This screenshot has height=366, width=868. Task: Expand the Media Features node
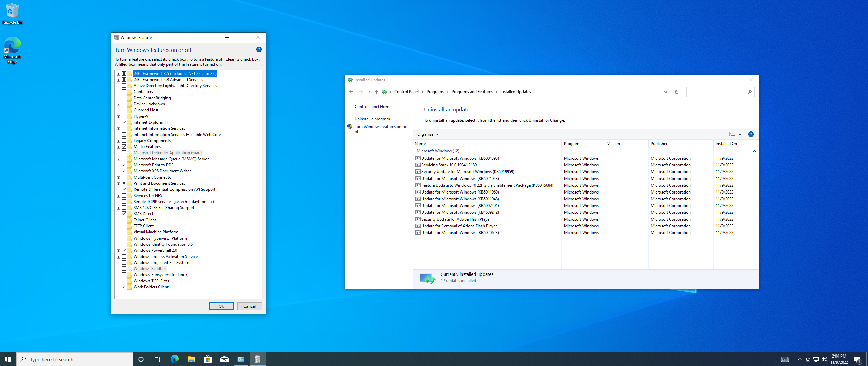click(118, 147)
